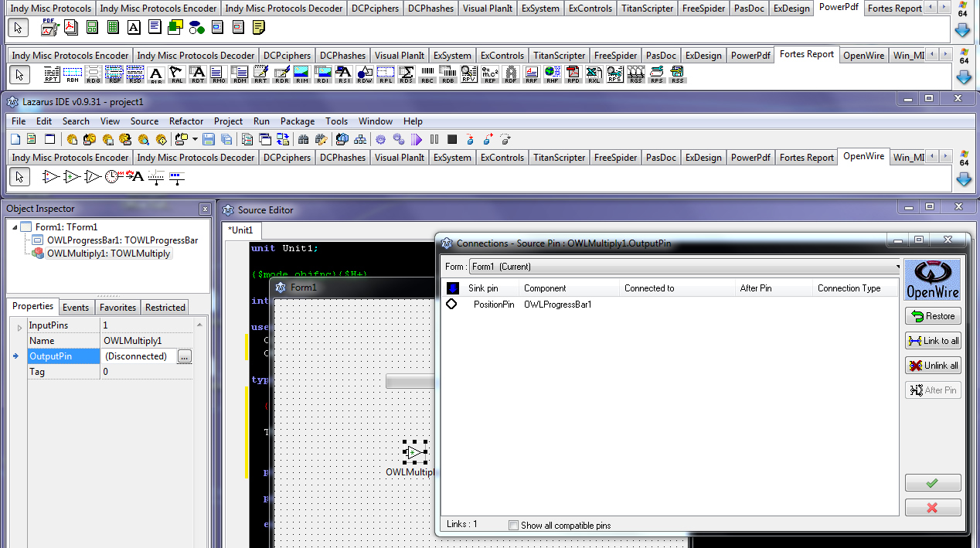The width and height of the screenshot is (980, 548).
Task: Click the Tag property value field
Action: (x=146, y=372)
